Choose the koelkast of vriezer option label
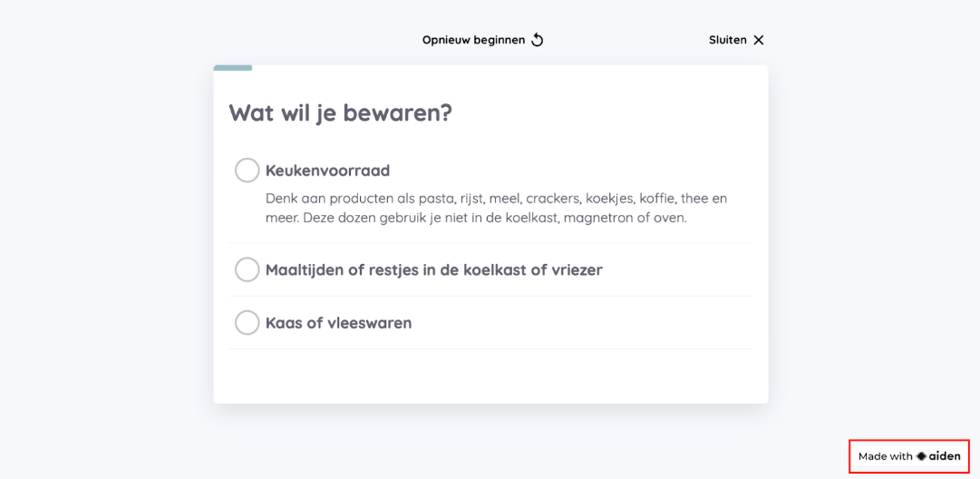The image size is (980, 479). click(433, 269)
